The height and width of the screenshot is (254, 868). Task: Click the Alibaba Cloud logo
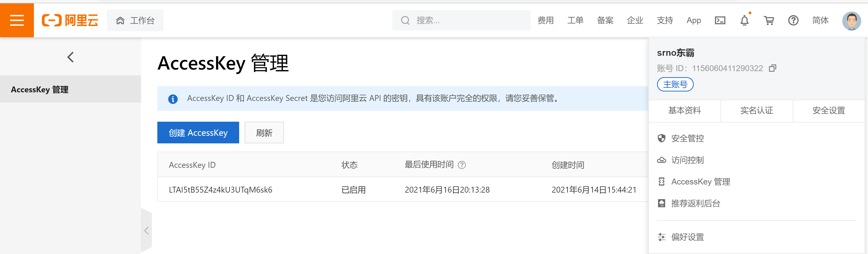point(70,20)
